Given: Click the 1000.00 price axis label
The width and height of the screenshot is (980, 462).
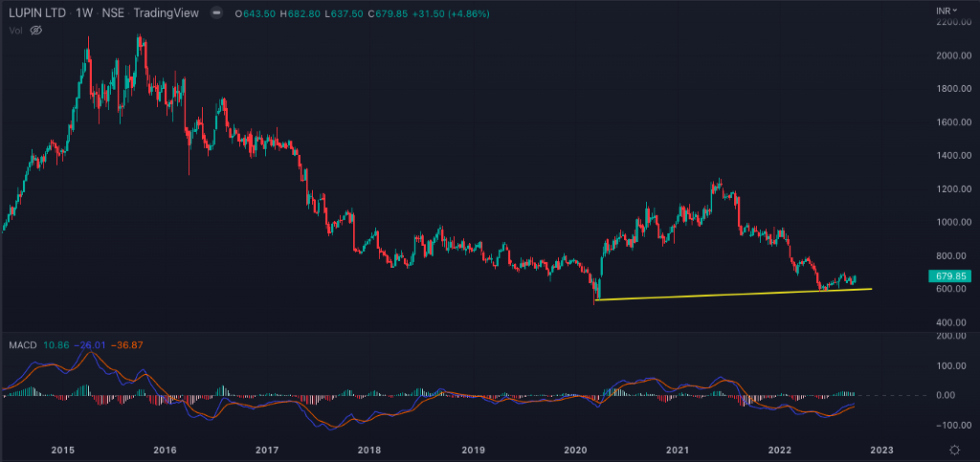Looking at the screenshot, I should pos(953,222).
